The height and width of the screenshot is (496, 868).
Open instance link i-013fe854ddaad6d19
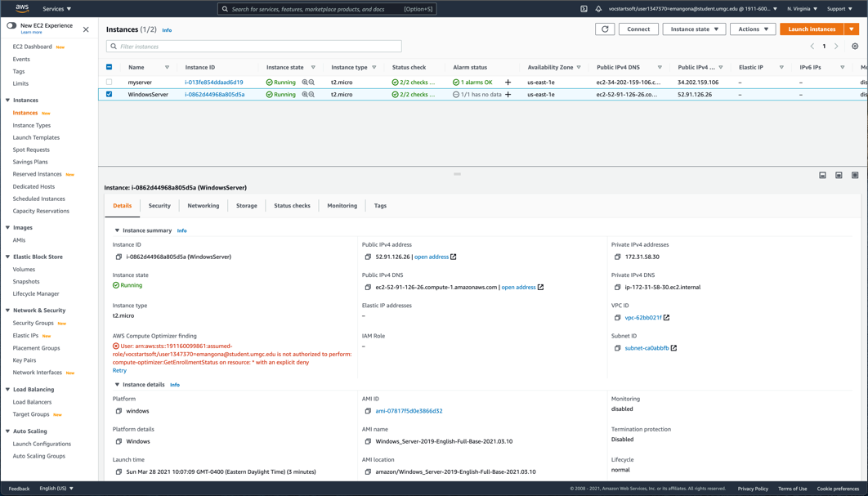213,83
